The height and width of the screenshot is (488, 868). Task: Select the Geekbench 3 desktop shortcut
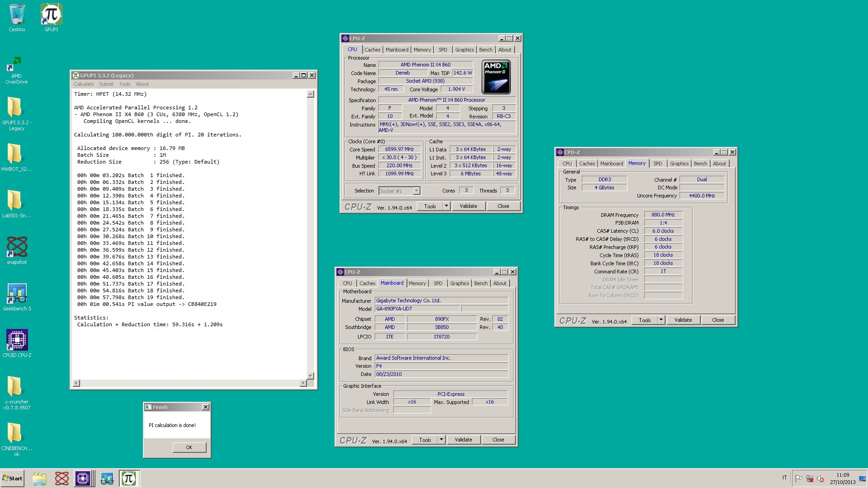(x=17, y=297)
